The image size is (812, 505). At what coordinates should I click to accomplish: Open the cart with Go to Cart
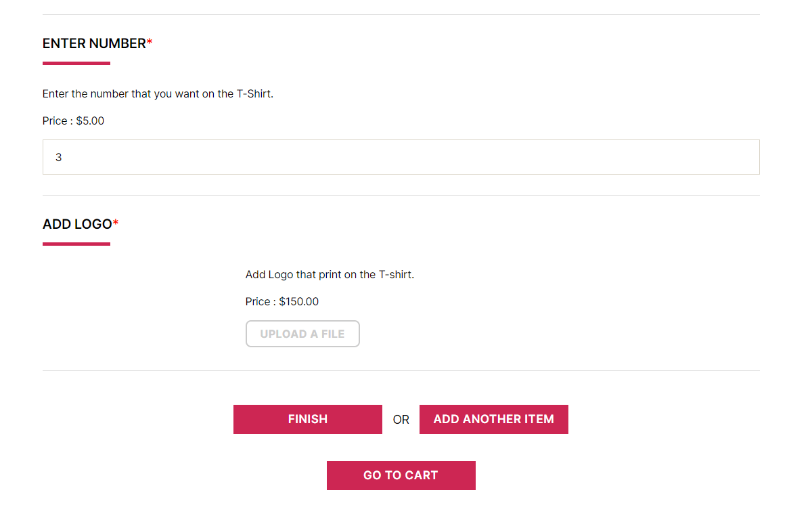[x=401, y=475]
